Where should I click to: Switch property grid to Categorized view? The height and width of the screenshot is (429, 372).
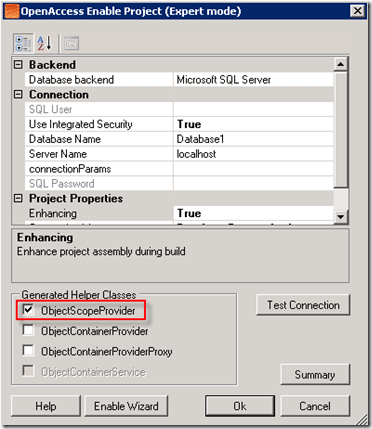(23, 43)
